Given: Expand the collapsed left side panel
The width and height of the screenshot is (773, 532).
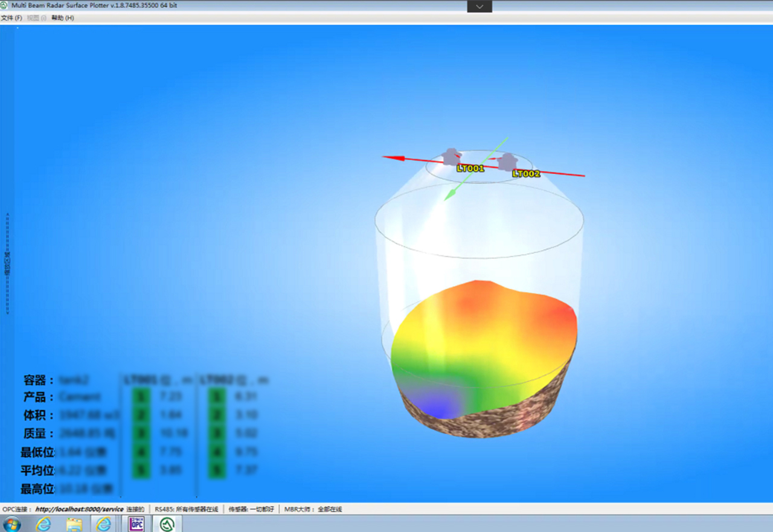Looking at the screenshot, I should coord(7,263).
